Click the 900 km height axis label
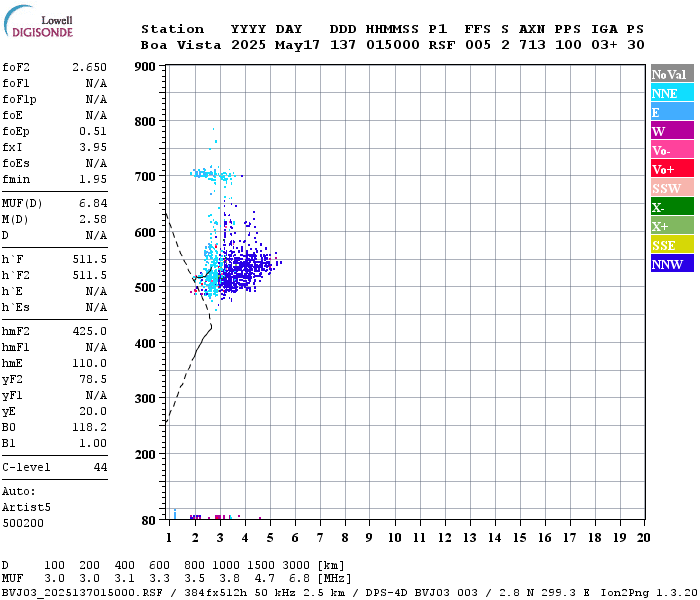 pyautogui.click(x=145, y=67)
